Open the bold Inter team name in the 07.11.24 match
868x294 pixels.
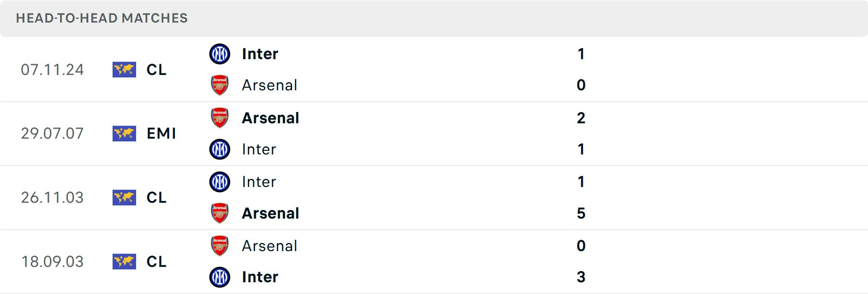pyautogui.click(x=260, y=54)
